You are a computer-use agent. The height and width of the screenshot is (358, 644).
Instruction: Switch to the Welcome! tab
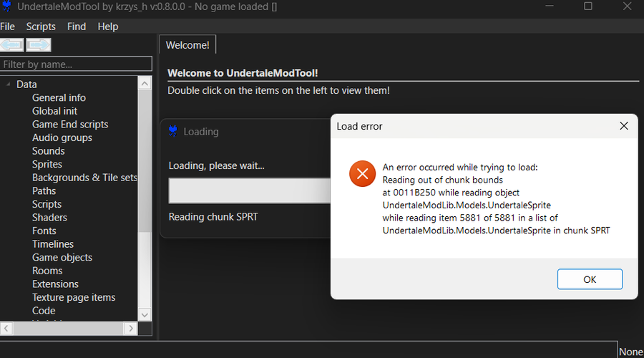[x=187, y=45]
